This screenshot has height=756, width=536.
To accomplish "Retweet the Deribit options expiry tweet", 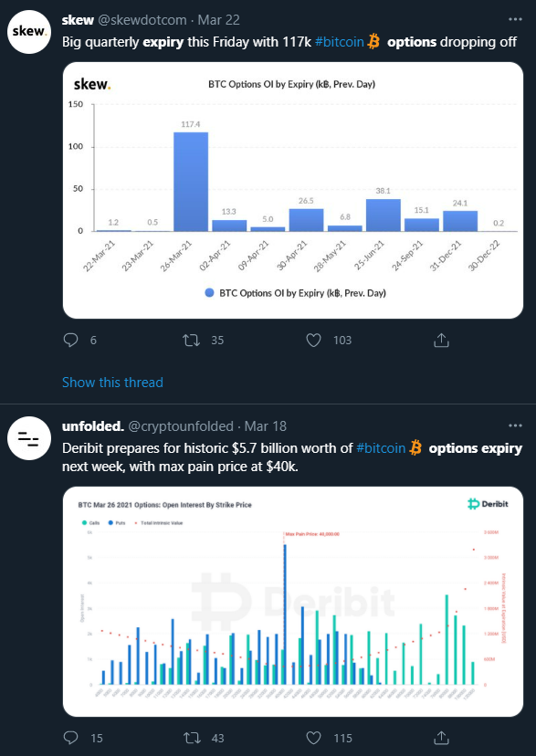I will point(192,738).
